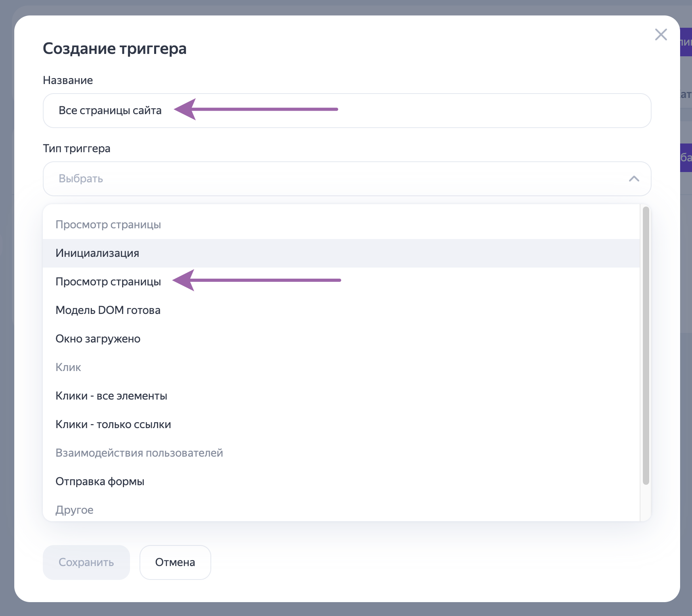692x616 pixels.
Task: Click the Другое group header
Action: click(75, 510)
